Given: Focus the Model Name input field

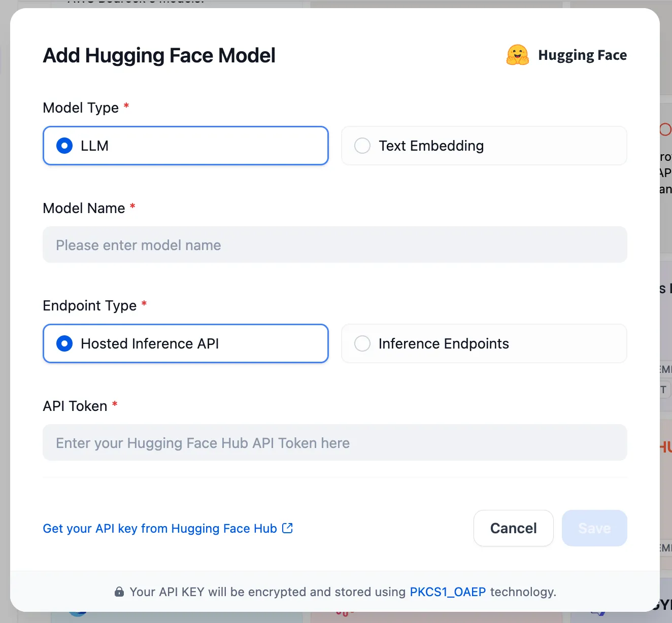Looking at the screenshot, I should [x=334, y=245].
